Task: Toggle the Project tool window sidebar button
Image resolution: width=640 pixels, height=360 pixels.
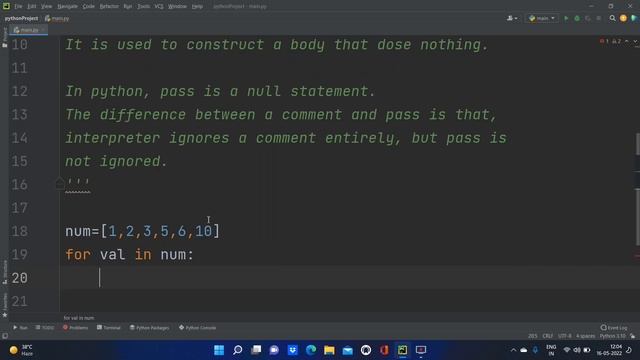Action: pos(4,38)
